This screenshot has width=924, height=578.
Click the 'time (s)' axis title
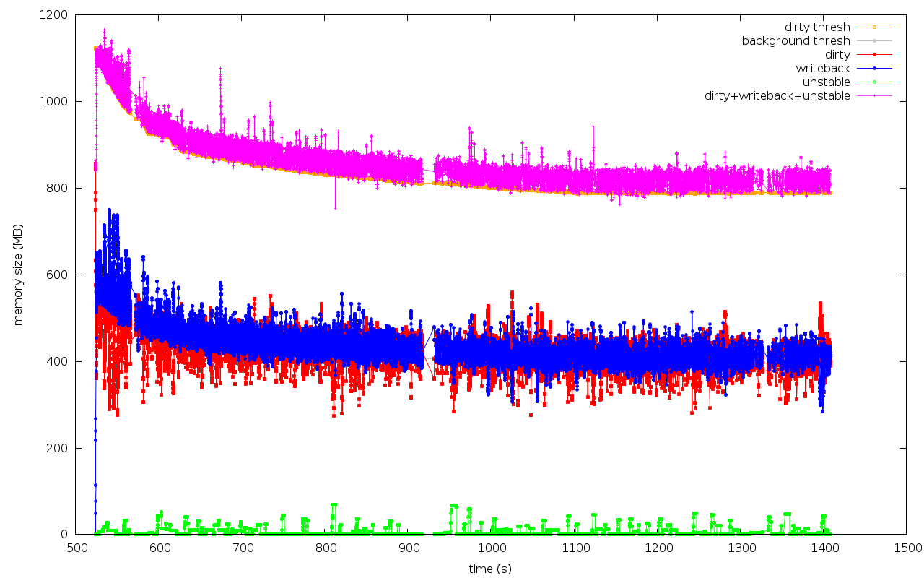[490, 569]
